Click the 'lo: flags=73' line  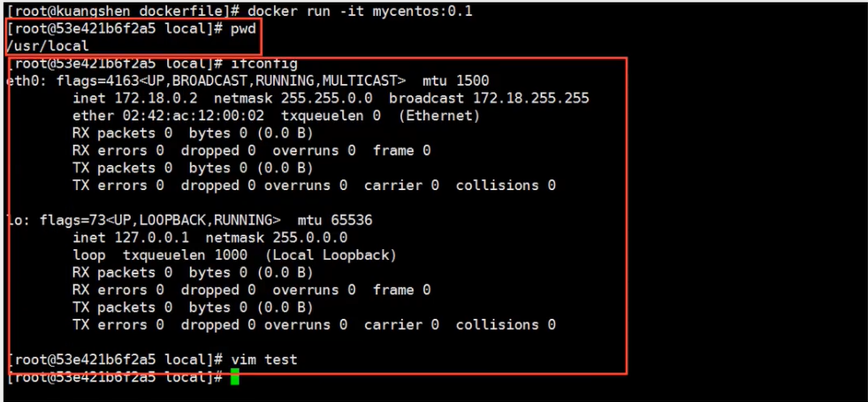coord(189,221)
